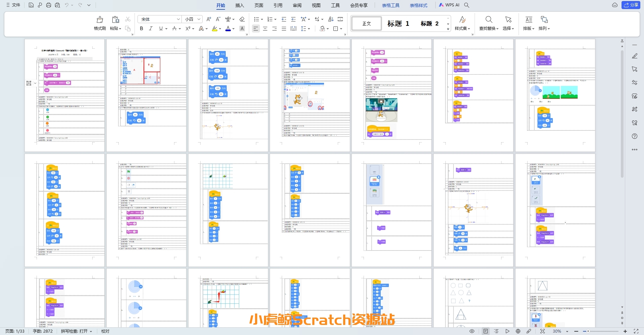
Task: Toggle justify text alignment
Action: (x=284, y=29)
